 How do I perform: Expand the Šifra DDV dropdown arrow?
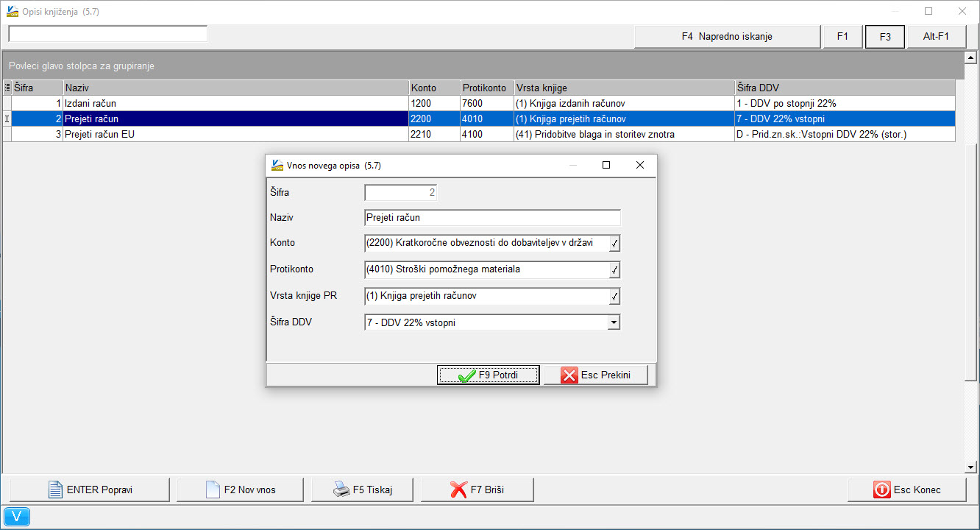click(614, 322)
